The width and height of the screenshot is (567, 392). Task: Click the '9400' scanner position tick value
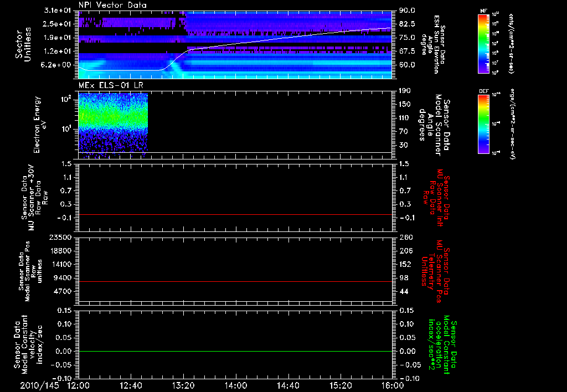(x=63, y=278)
